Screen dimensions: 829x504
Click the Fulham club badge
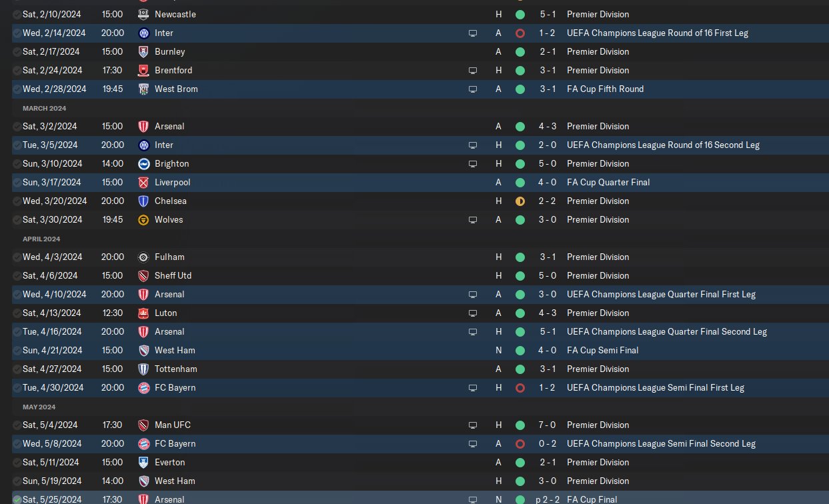pyautogui.click(x=143, y=257)
